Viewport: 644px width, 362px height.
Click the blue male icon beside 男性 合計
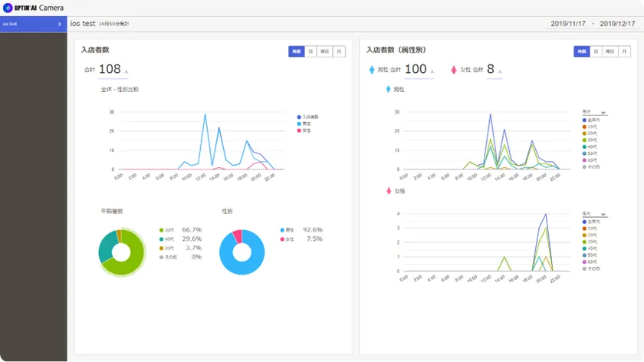(x=373, y=70)
